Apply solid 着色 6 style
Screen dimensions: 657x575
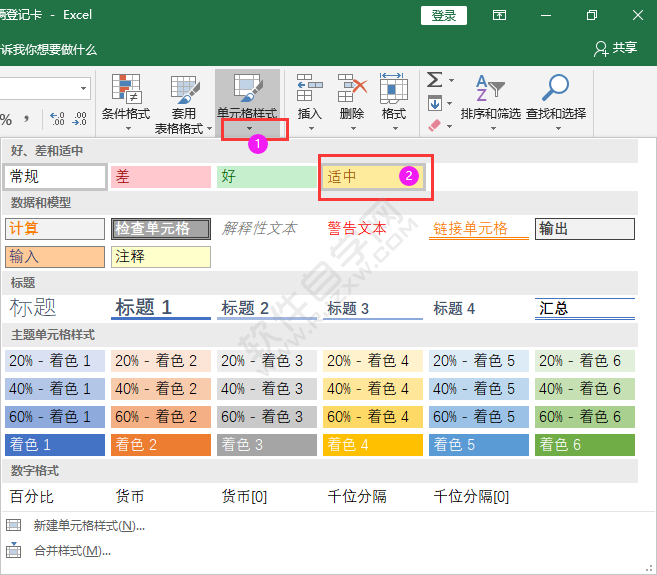coord(585,445)
